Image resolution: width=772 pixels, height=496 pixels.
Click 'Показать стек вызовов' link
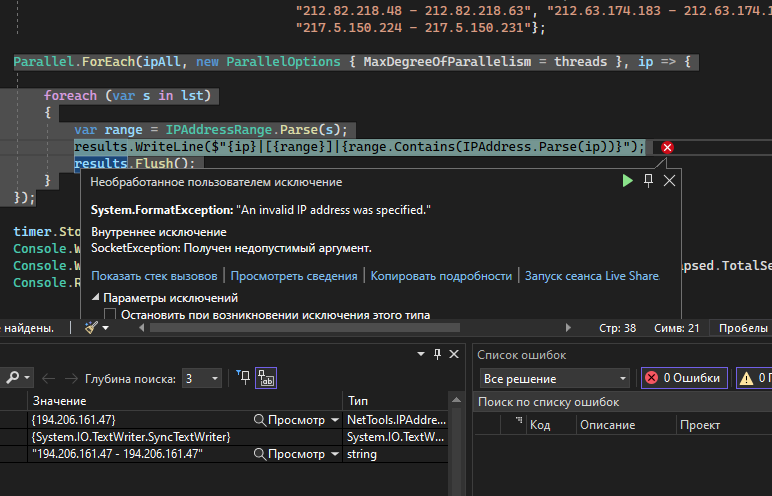tap(154, 276)
